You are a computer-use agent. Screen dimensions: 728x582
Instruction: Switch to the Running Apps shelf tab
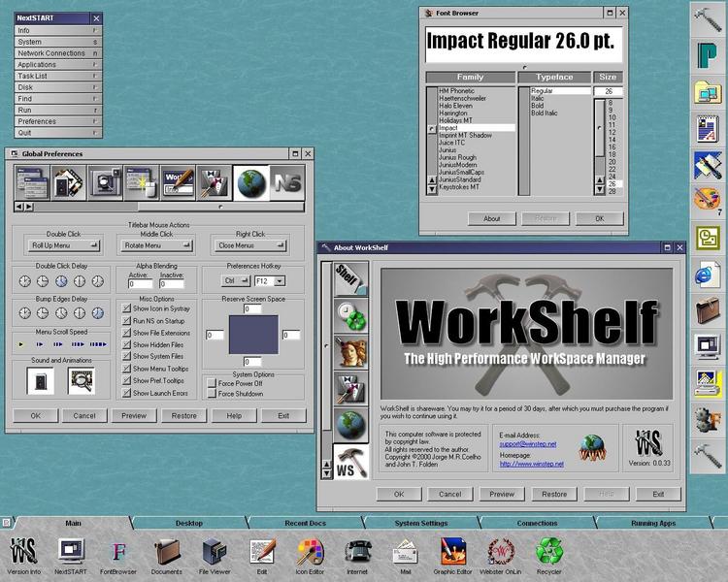[653, 523]
